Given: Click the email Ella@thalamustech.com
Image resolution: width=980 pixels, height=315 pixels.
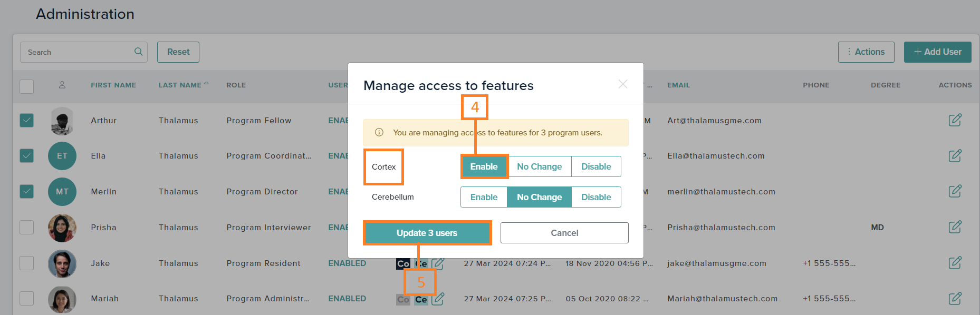Looking at the screenshot, I should coord(716,156).
